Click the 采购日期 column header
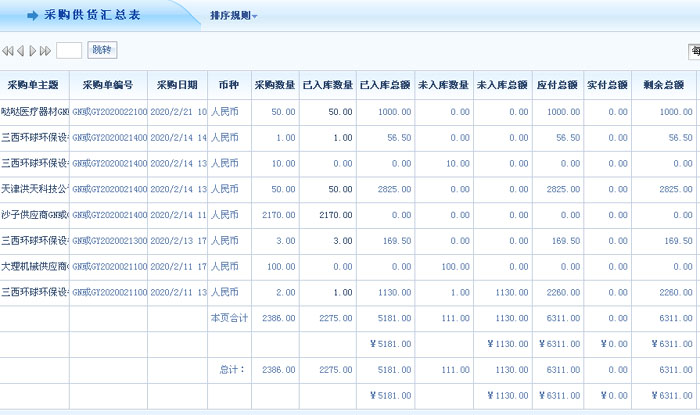Viewport: 700px width, 415px height. [178, 86]
